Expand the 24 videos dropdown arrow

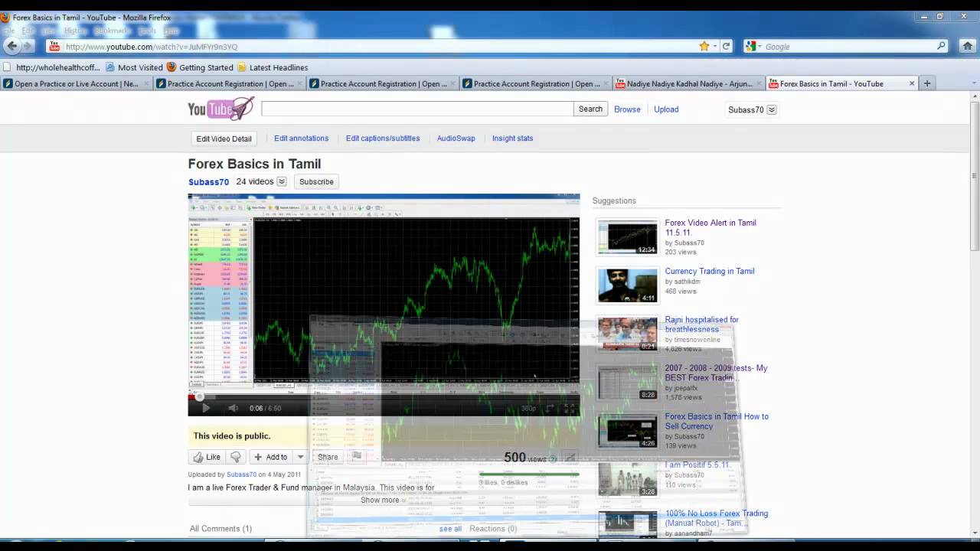tap(282, 181)
